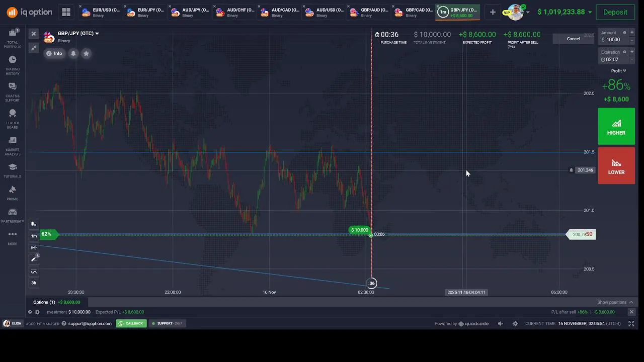Open the account balance $1,019,233.88 dropdown
The width and height of the screenshot is (644, 362).
tap(565, 12)
